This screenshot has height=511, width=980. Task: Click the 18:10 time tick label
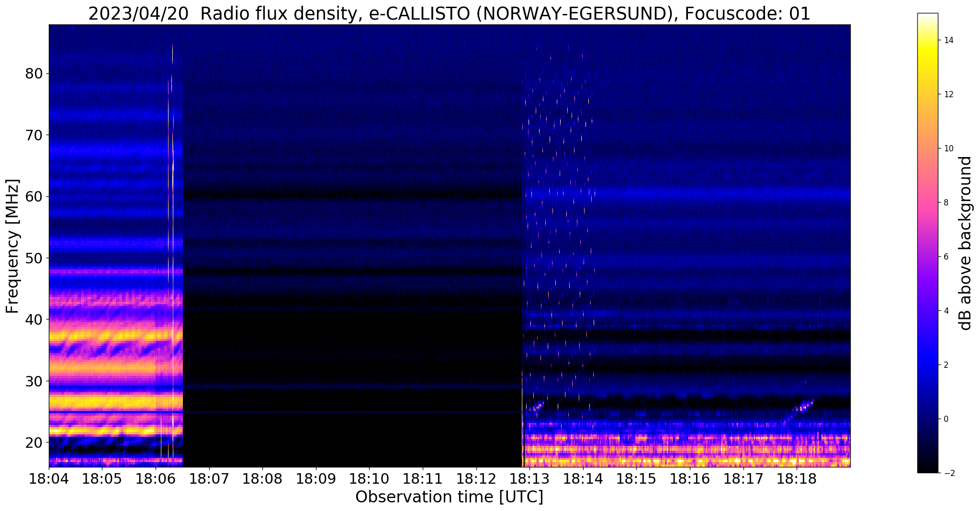[x=369, y=478]
